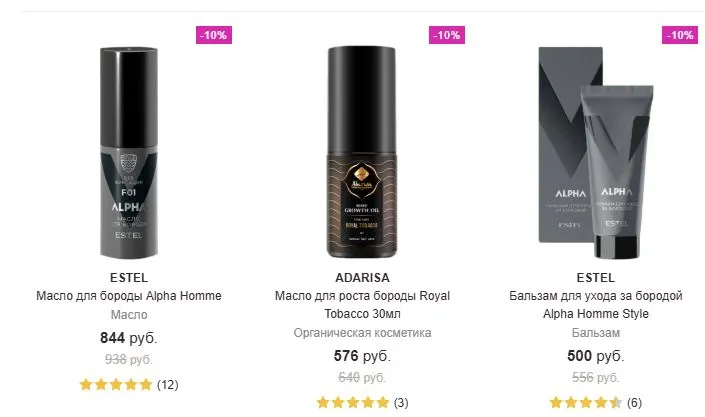Click the Органическая косметика category label
The image size is (705, 417).
tap(362, 333)
